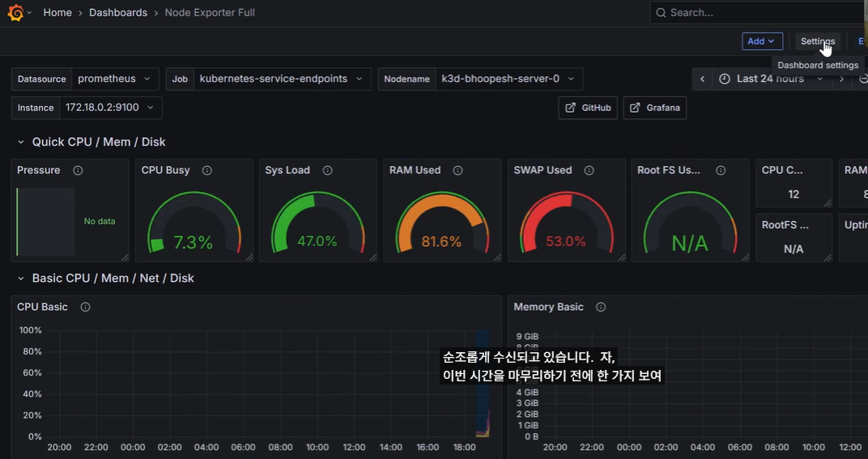This screenshot has width=868, height=459.
Task: Open the Instance 172.18.0.2:9100 dropdown
Action: coord(111,108)
